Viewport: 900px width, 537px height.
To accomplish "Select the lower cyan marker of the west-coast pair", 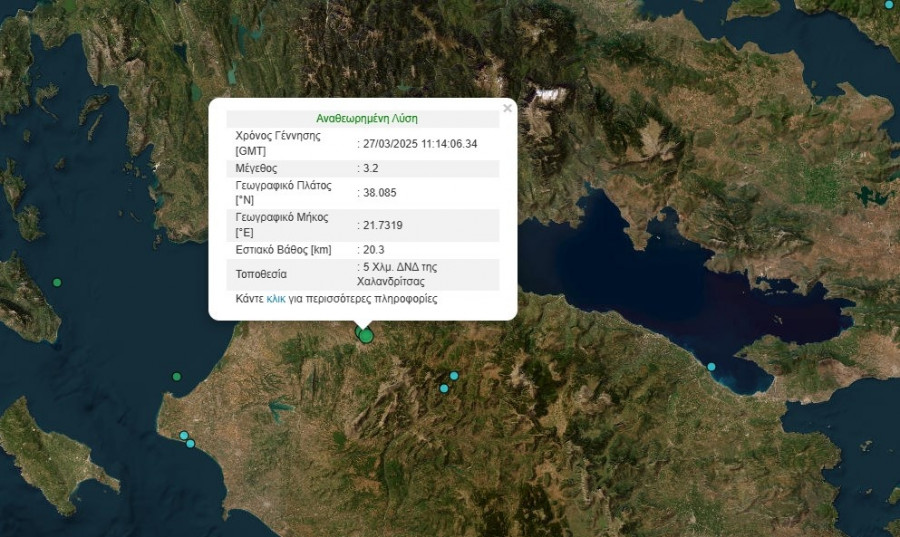I will 190,443.
